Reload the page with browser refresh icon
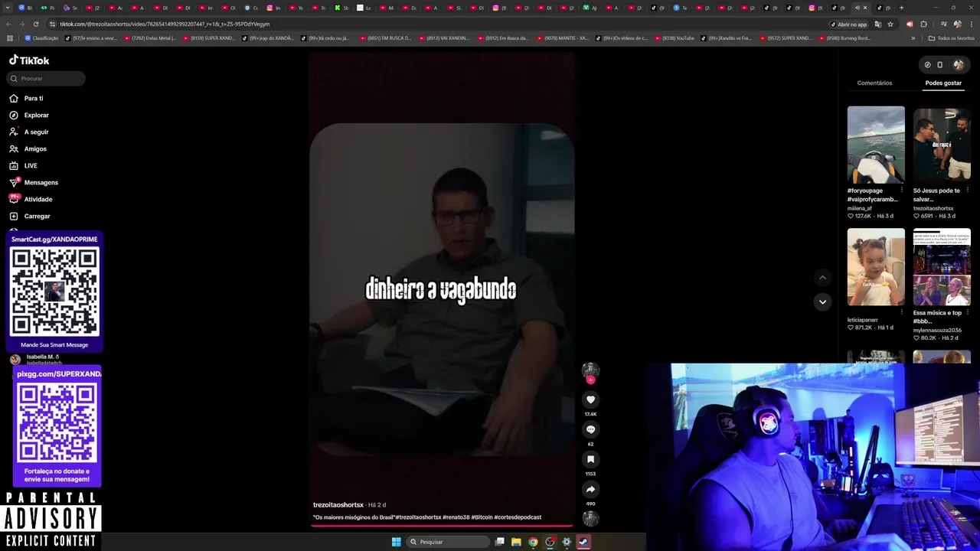Viewport: 980px width, 551px height. point(35,24)
